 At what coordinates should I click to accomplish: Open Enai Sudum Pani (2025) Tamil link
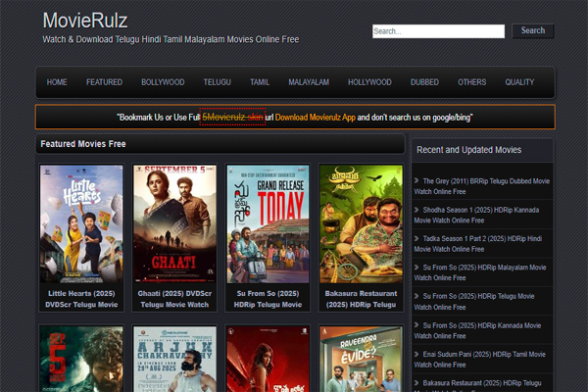(479, 360)
